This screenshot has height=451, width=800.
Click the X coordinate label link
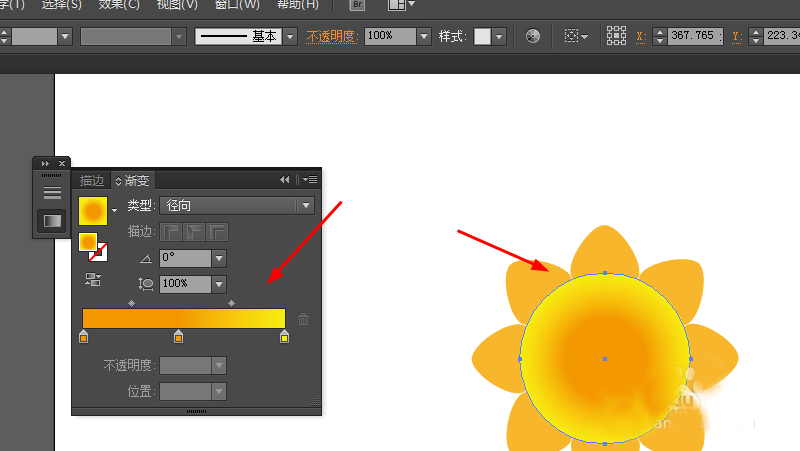coord(641,36)
